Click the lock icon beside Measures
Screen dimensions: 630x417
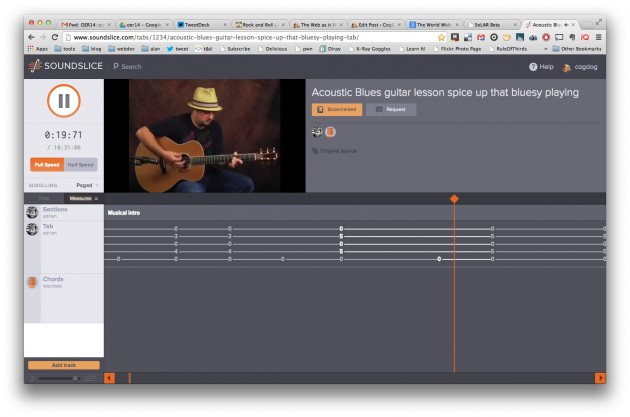(96, 198)
